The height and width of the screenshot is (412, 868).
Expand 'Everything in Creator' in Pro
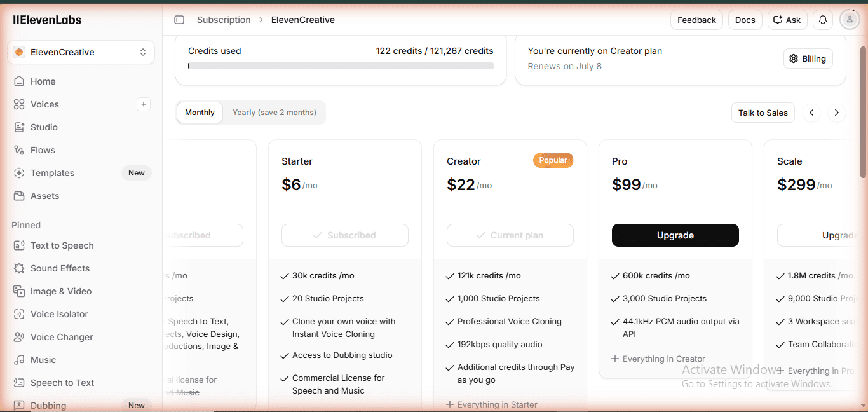point(658,359)
